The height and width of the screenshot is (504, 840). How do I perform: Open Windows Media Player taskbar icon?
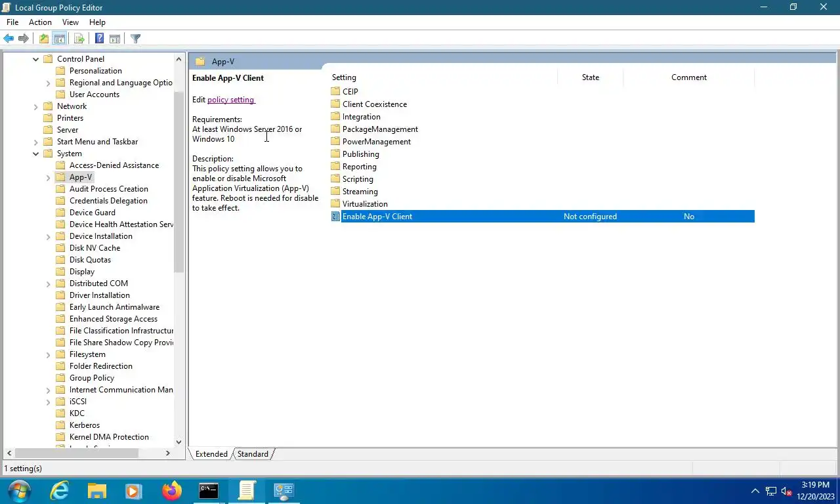134,491
